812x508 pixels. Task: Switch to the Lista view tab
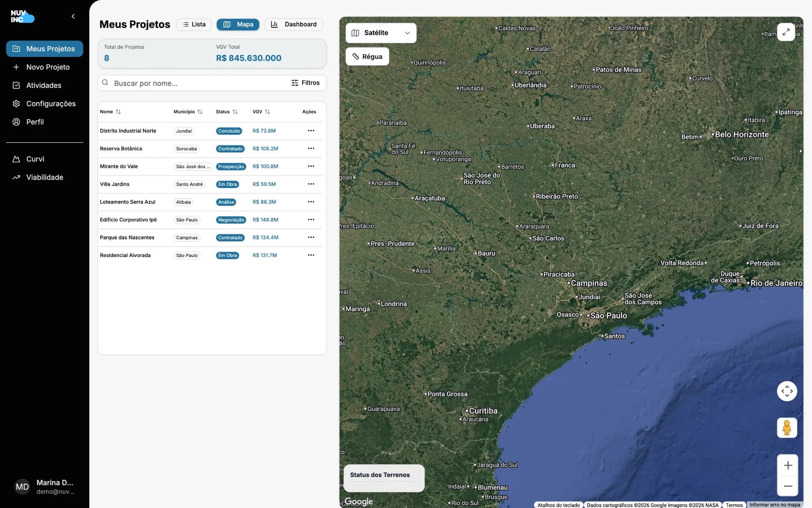coord(194,24)
